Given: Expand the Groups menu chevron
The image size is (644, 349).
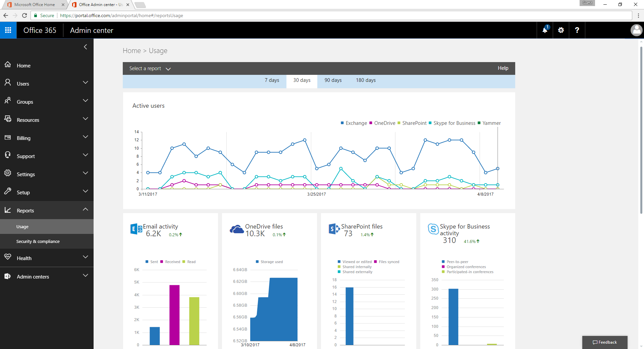Looking at the screenshot, I should pos(86,101).
